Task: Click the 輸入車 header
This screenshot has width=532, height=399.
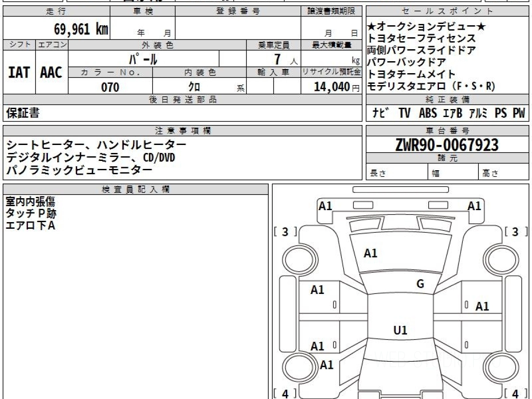Action: [274, 72]
